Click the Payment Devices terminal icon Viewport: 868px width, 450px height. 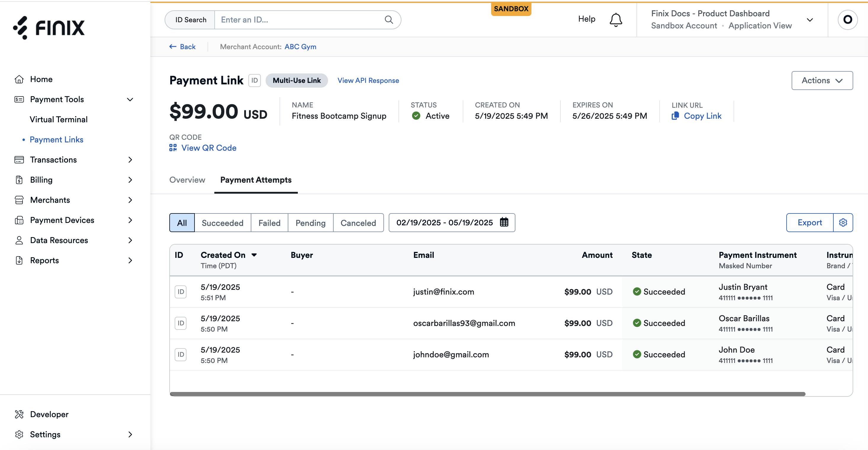click(x=19, y=220)
